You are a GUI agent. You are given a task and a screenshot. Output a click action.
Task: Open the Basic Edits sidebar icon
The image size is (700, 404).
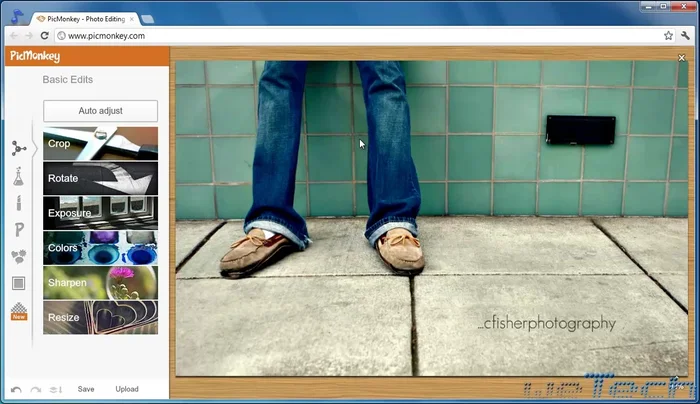18,148
